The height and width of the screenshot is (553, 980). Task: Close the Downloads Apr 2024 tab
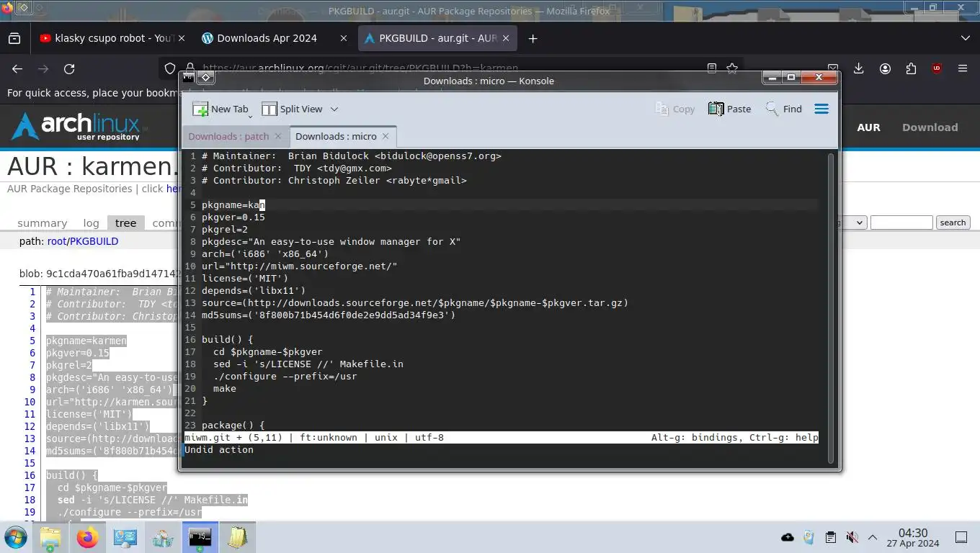point(344,38)
